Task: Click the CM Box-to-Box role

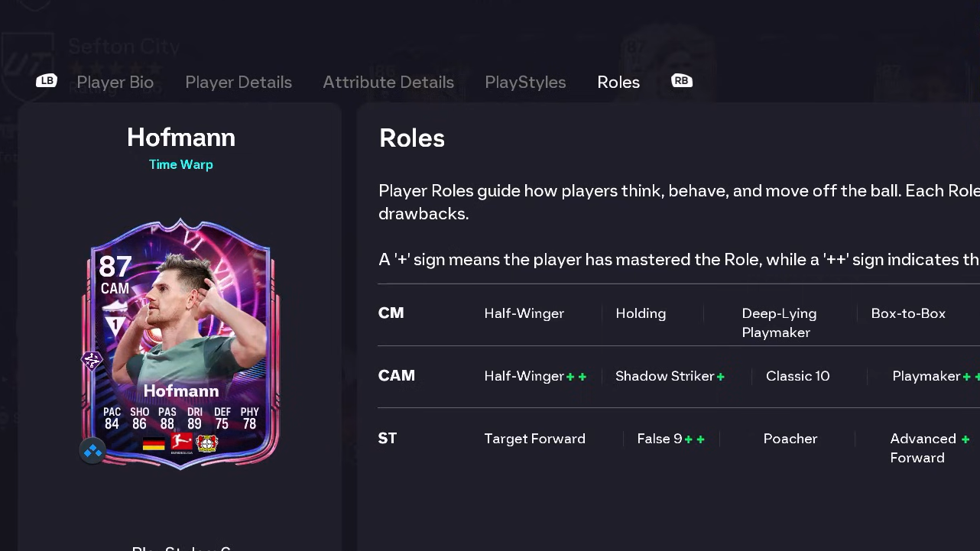Action: [908, 313]
